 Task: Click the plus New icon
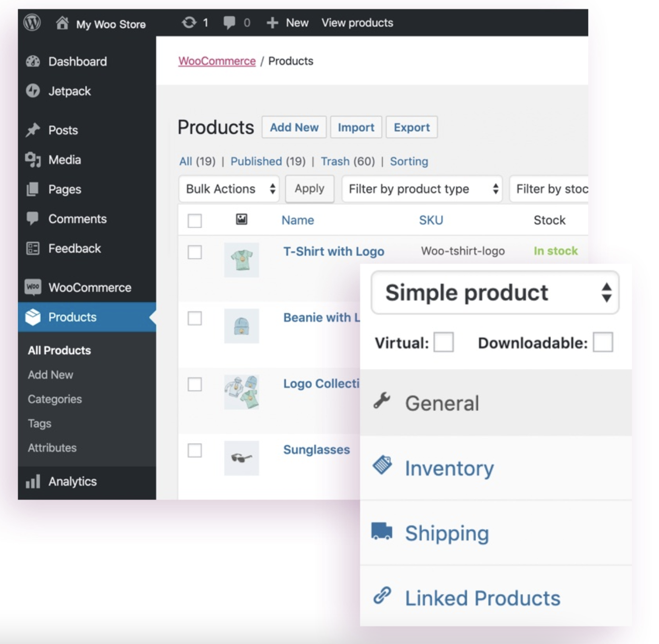272,23
